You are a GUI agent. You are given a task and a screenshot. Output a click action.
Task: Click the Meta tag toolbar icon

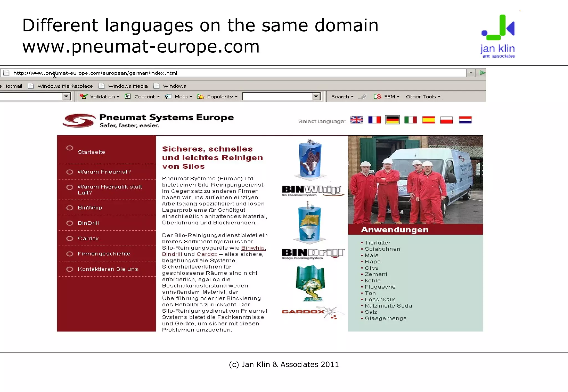pos(168,97)
